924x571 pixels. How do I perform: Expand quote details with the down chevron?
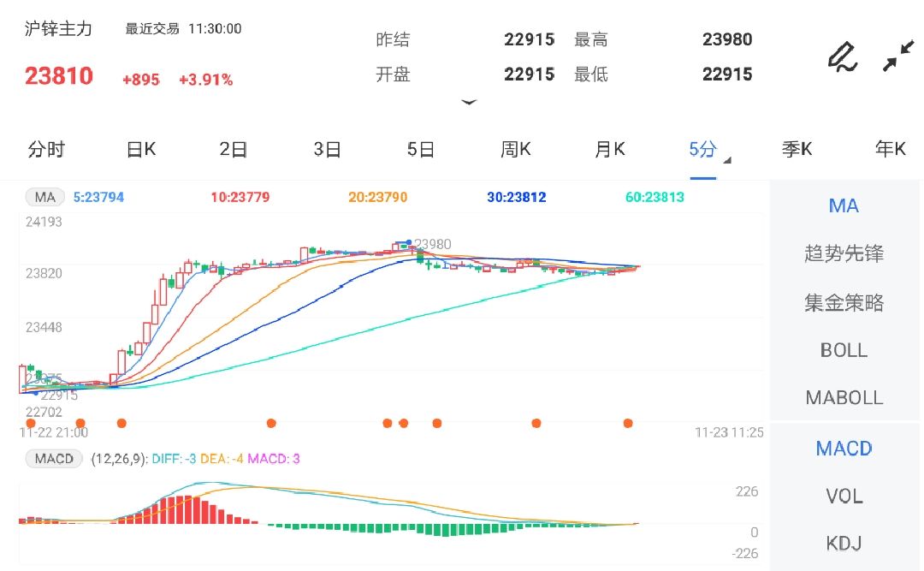click(x=469, y=102)
